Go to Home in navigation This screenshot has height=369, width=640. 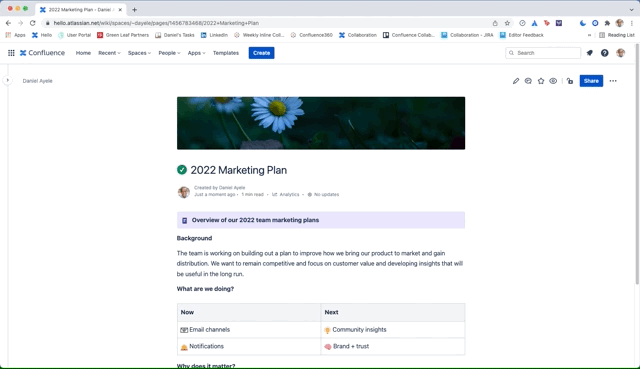pos(83,53)
